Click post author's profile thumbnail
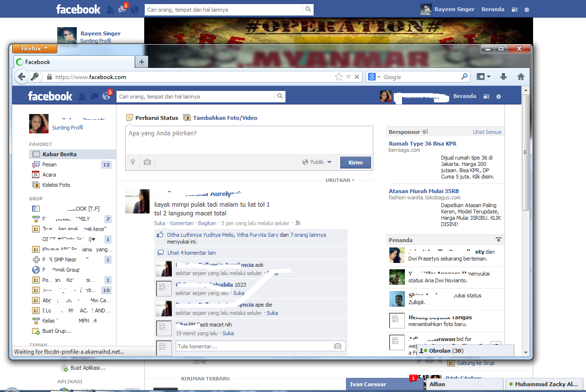 137,201
